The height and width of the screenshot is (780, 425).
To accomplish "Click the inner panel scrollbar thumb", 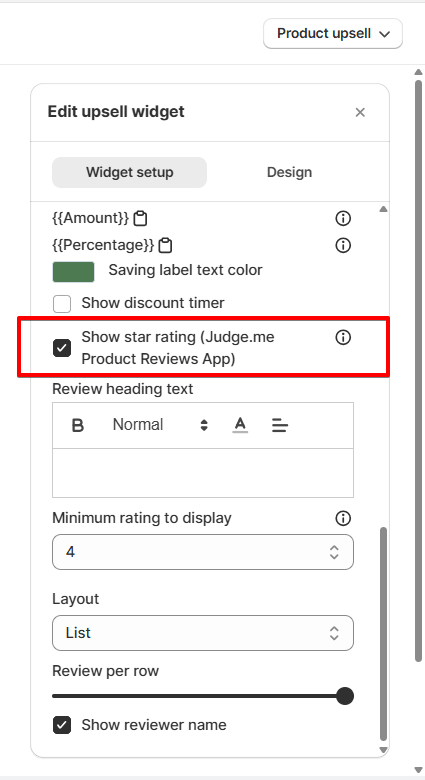I will [383, 634].
